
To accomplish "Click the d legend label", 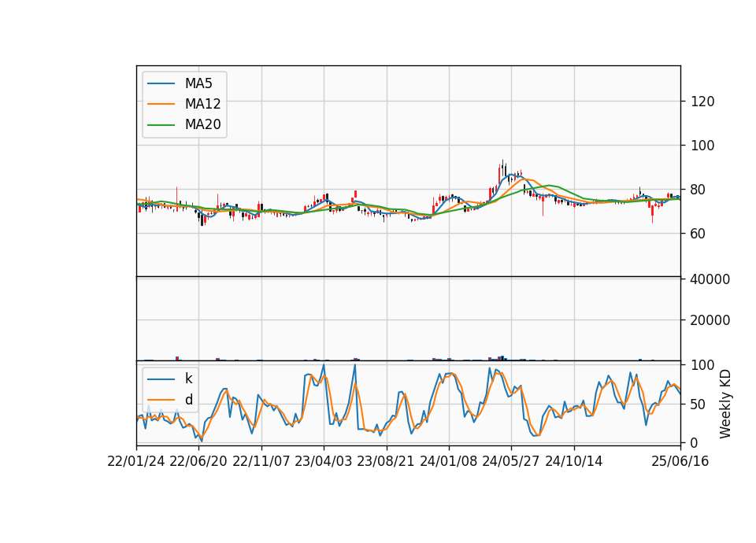I will pos(189,400).
